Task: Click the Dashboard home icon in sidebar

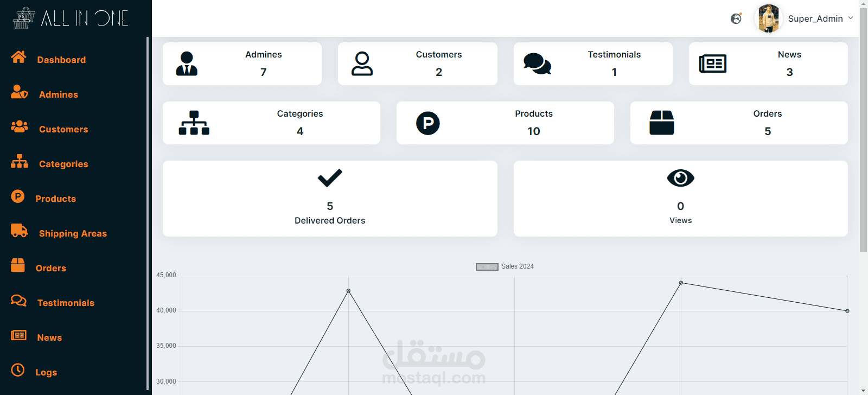Action: 18,56
